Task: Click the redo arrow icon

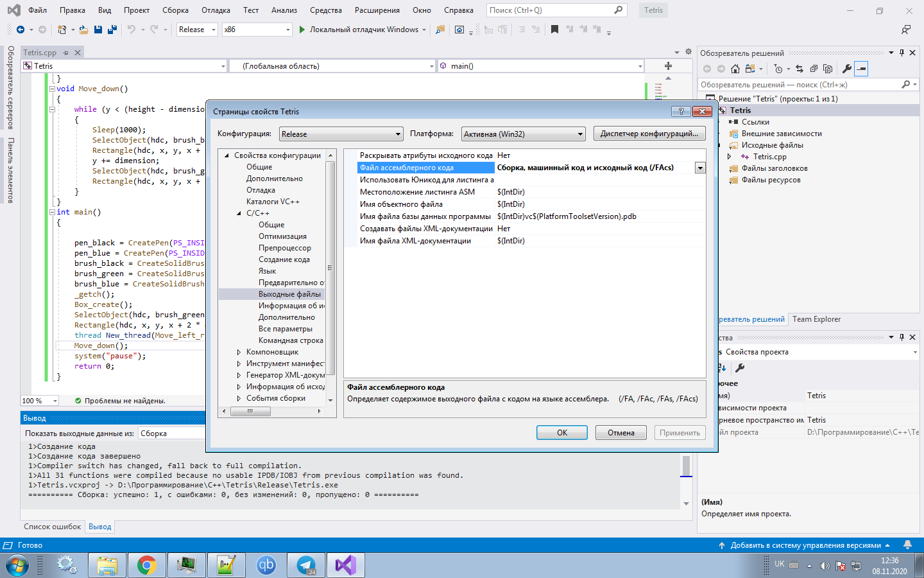Action: pos(154,30)
